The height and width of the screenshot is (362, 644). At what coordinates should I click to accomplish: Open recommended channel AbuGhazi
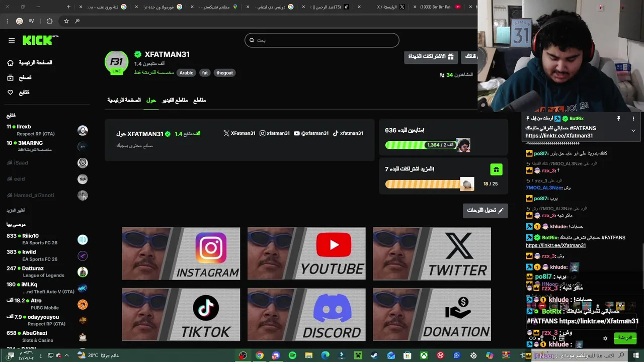click(47, 336)
